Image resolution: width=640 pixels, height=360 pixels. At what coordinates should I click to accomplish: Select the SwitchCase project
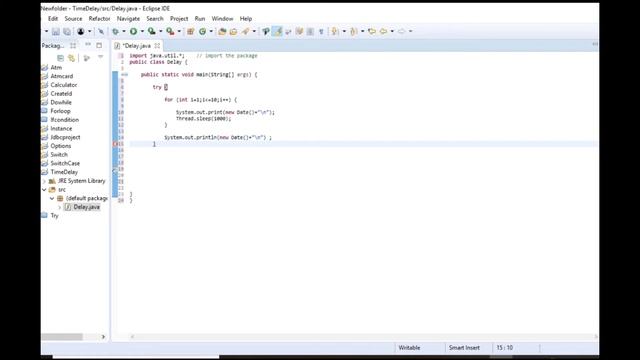[65, 164]
